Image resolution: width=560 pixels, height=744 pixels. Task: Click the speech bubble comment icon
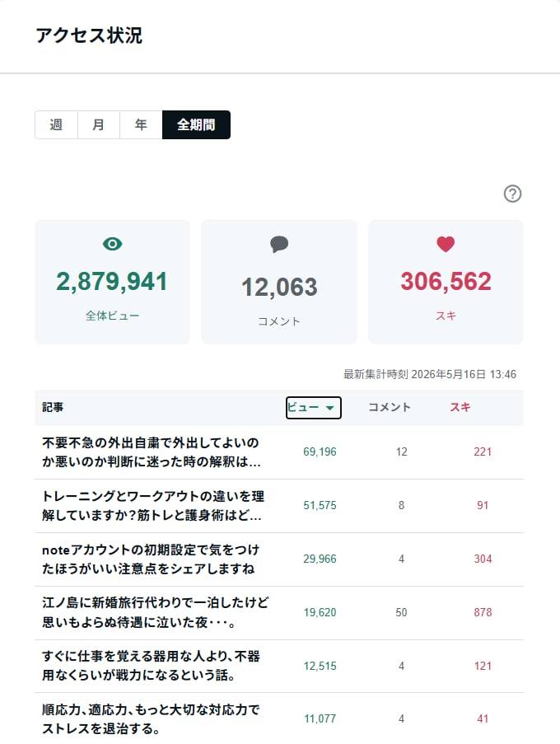(279, 244)
